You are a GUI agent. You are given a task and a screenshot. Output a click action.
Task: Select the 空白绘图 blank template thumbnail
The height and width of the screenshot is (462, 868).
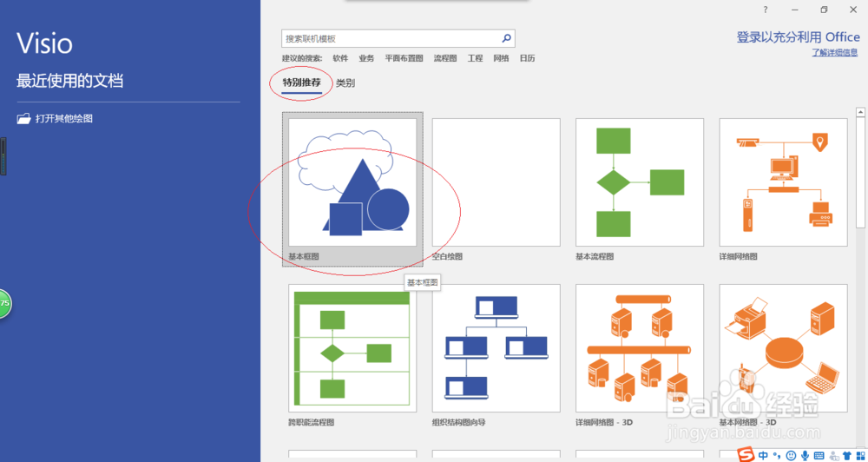[496, 182]
